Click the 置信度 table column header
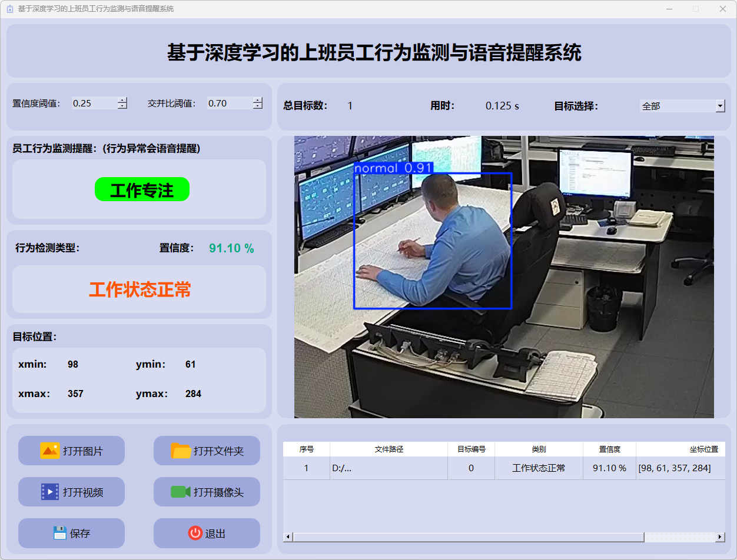Viewport: 737px width, 560px height. pyautogui.click(x=610, y=449)
